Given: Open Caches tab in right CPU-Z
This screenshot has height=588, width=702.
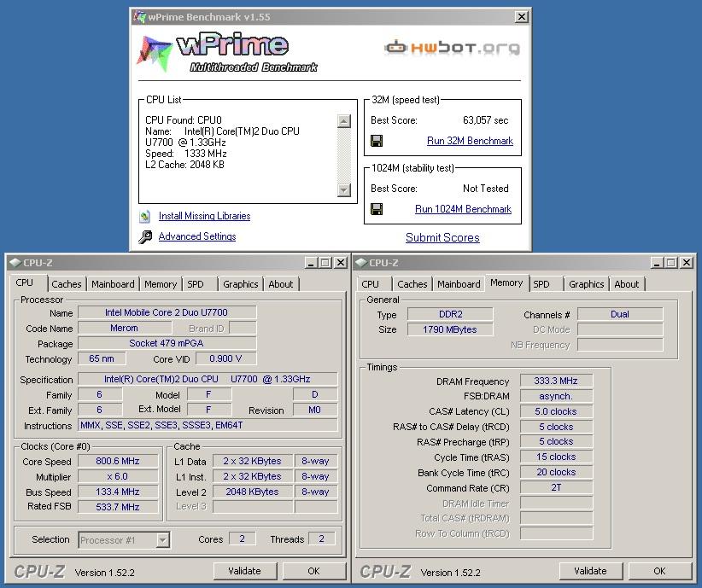Looking at the screenshot, I should click(x=412, y=284).
